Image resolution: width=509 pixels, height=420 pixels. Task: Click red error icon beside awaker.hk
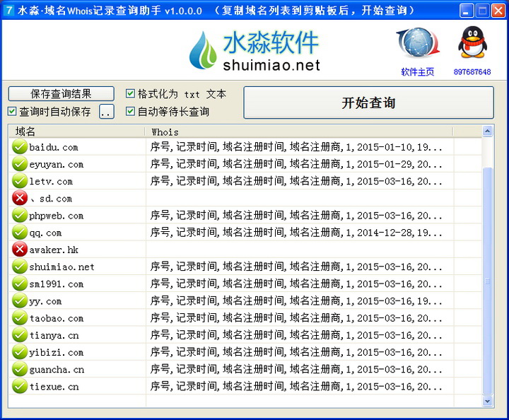pos(20,250)
